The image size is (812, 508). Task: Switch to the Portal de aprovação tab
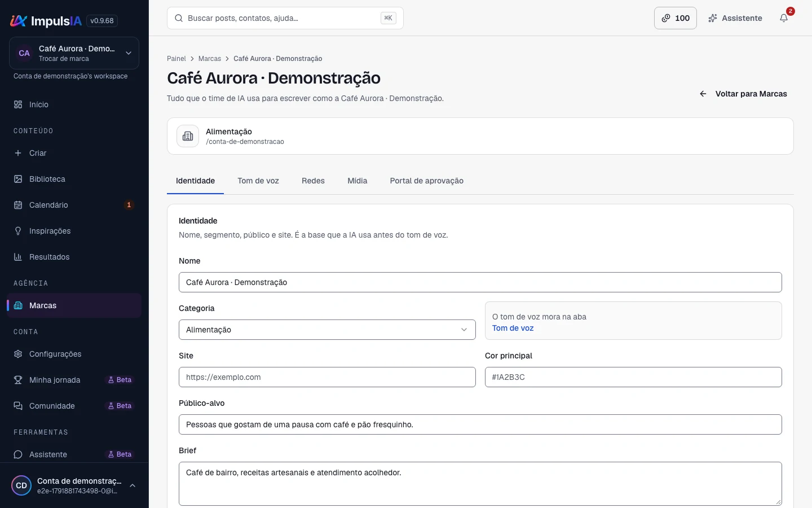[x=427, y=181]
